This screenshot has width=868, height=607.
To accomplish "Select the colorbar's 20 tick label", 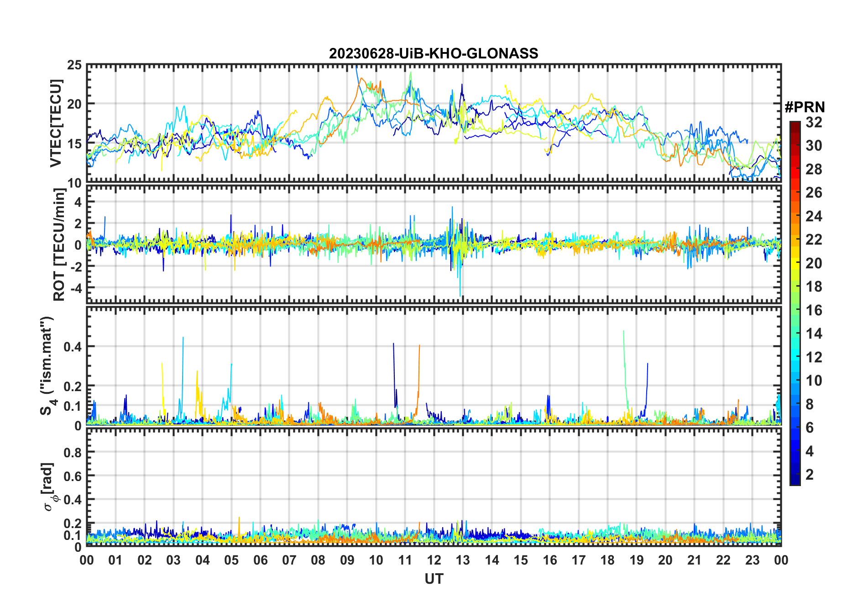I will click(x=814, y=263).
